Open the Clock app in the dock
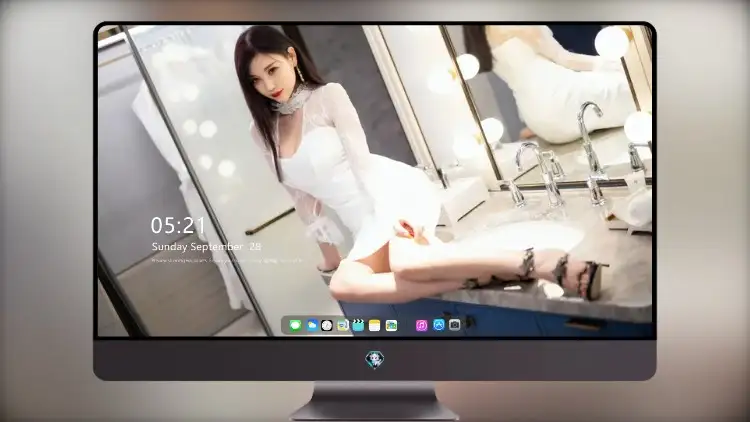This screenshot has width=750, height=422. click(327, 325)
